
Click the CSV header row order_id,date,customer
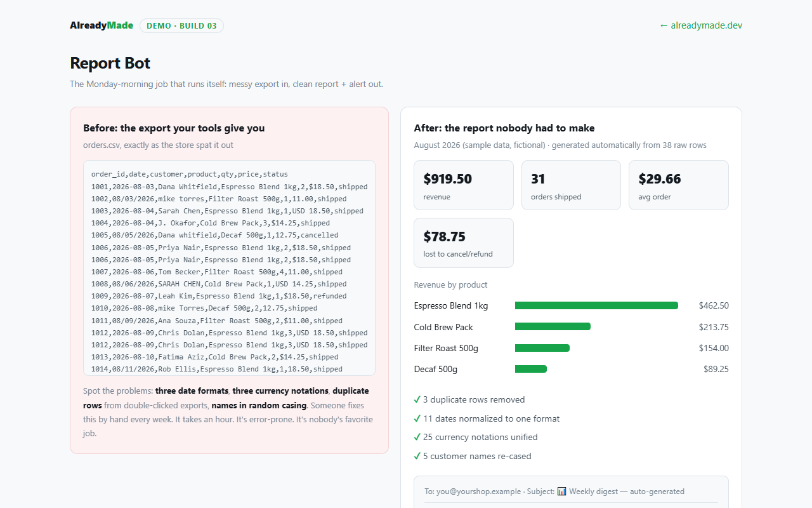[x=190, y=174]
